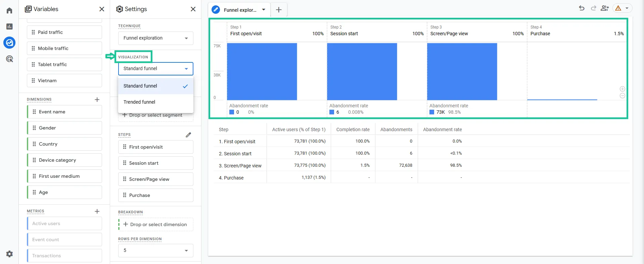The image size is (644, 264).
Task: Edit funnel steps with pencil icon
Action: [188, 135]
